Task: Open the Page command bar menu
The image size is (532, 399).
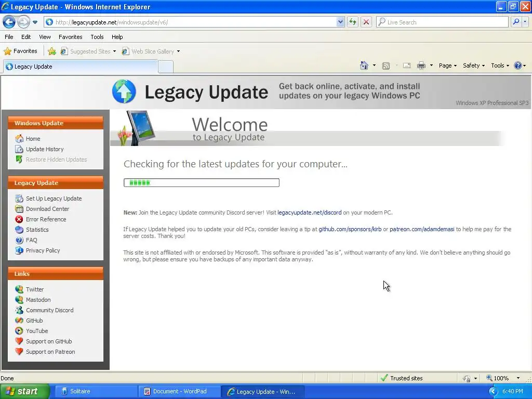Action: coord(447,65)
